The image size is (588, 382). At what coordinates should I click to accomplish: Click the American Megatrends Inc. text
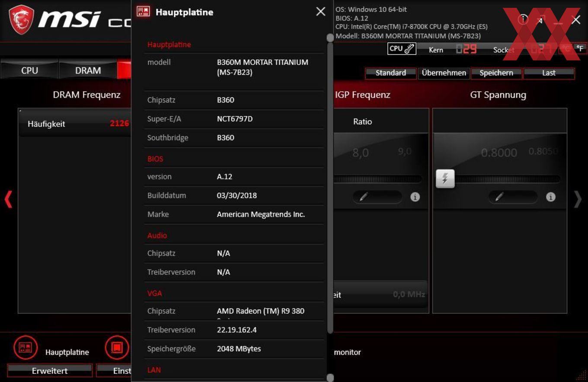261,214
